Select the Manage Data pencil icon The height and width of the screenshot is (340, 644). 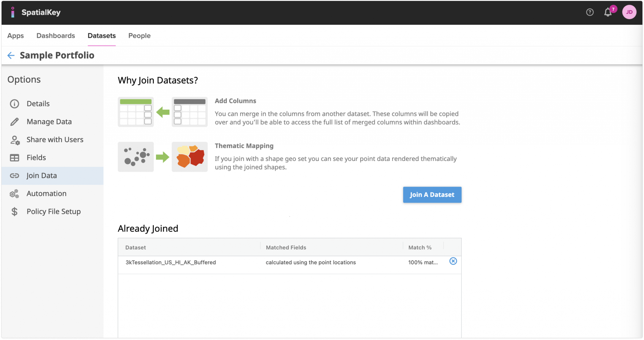coord(14,121)
